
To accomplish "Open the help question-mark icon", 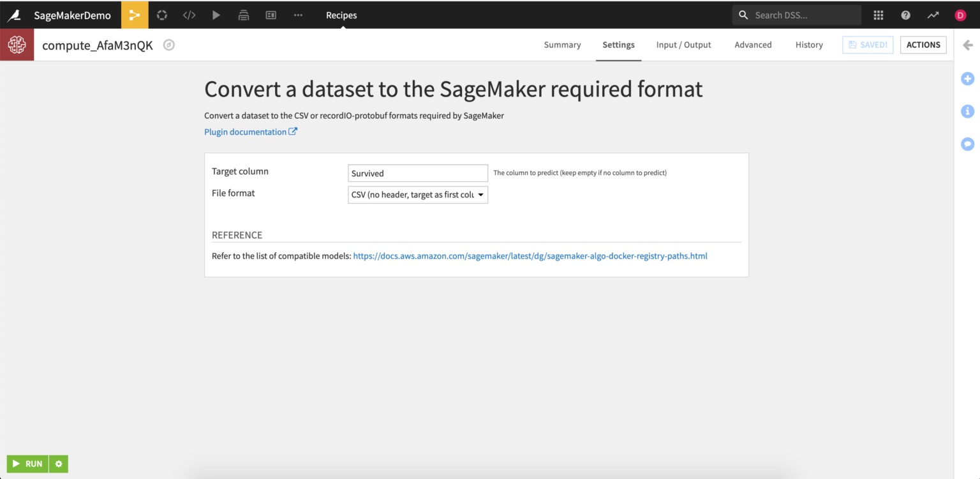I will click(905, 15).
